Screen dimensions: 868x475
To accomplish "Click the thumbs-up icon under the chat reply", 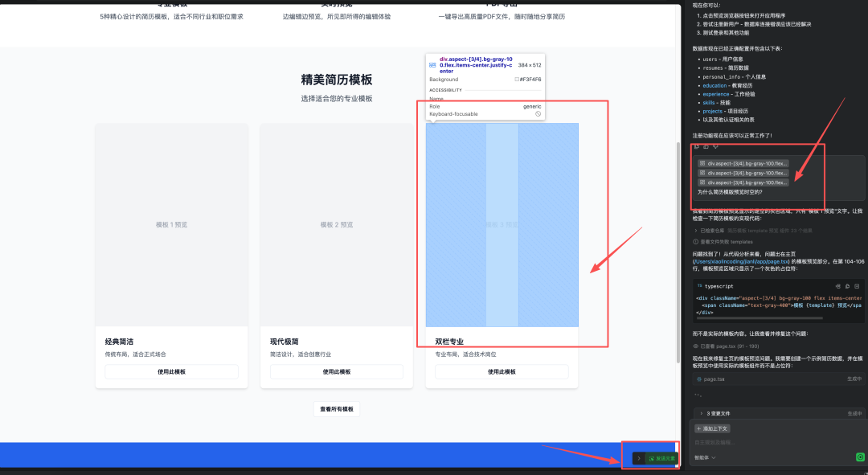I will pyautogui.click(x=706, y=147).
